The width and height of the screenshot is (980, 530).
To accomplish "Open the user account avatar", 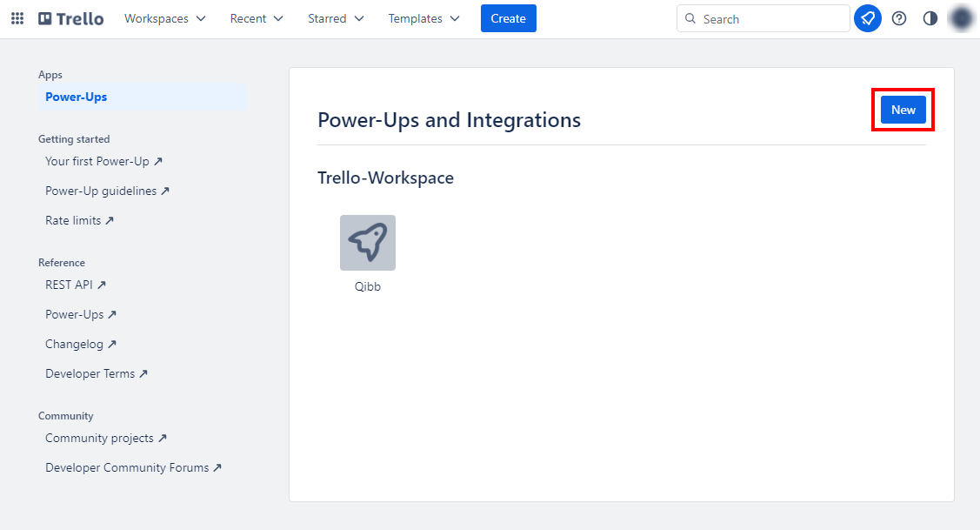I will coord(961,18).
